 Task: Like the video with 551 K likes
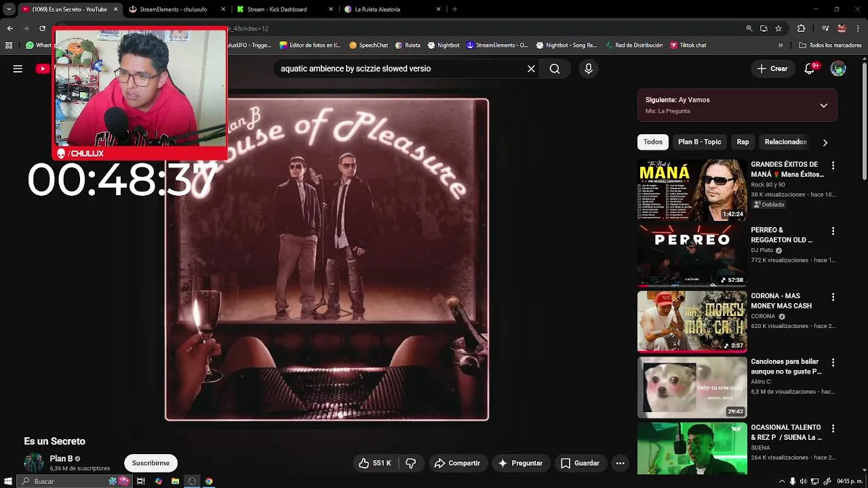[x=376, y=463]
